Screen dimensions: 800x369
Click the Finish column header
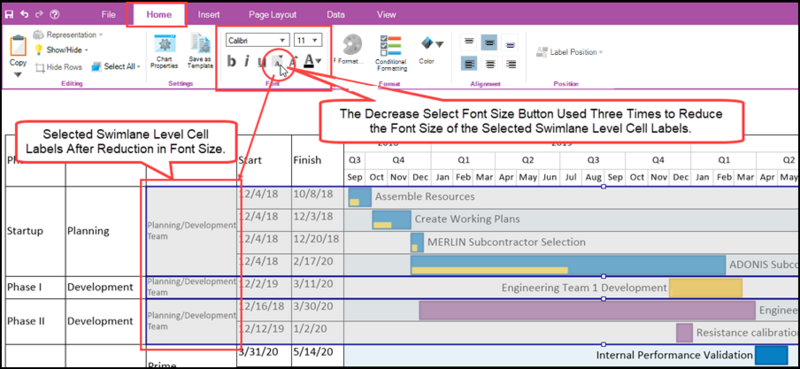(307, 160)
